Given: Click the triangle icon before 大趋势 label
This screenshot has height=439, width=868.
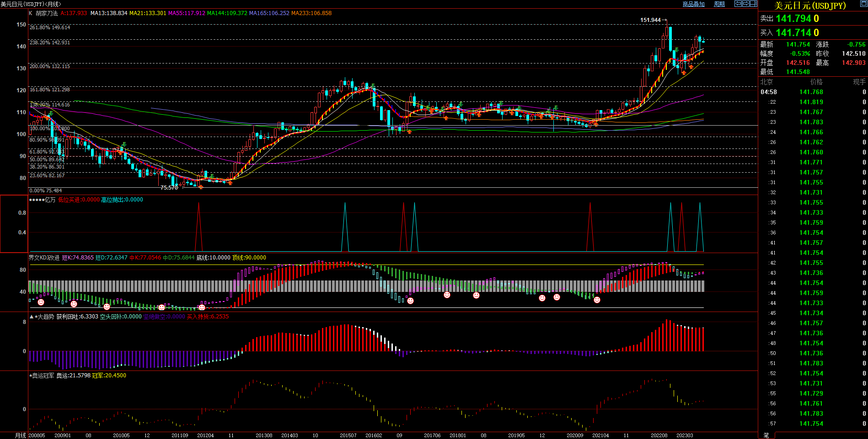Looking at the screenshot, I should tap(31, 317).
